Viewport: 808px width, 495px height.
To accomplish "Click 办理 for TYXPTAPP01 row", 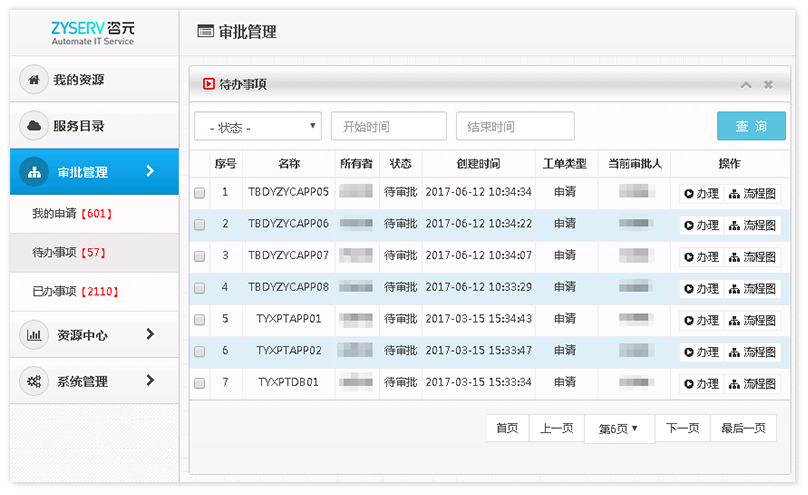I will point(702,321).
